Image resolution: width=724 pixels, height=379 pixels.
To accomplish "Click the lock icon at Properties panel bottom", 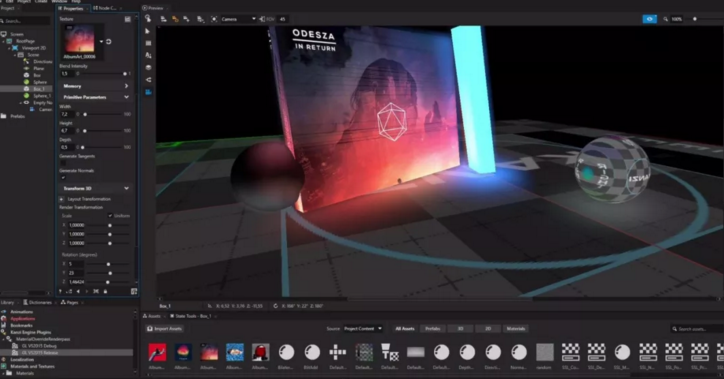I will point(105,291).
